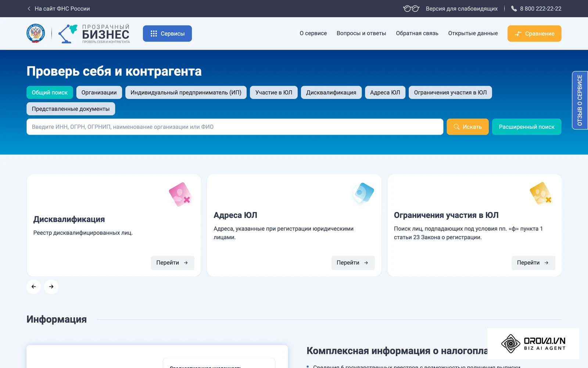This screenshot has width=588, height=368.
Task: Click the orange Сравнение button
Action: click(x=534, y=33)
